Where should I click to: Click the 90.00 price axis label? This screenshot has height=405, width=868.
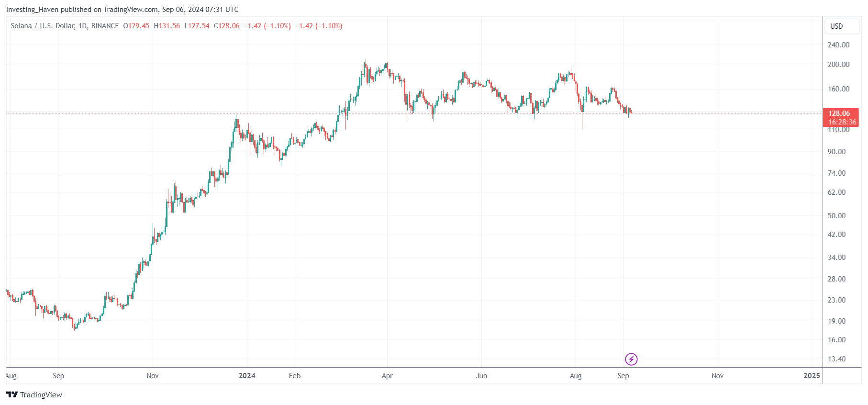pyautogui.click(x=836, y=151)
